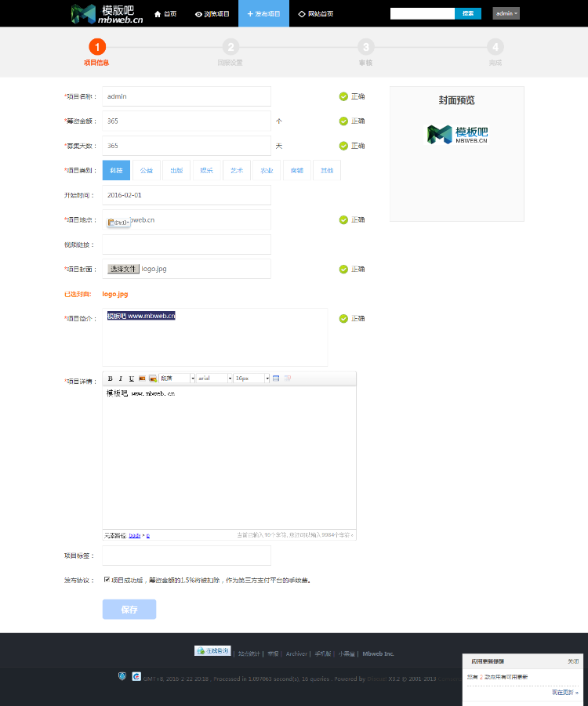The width and height of the screenshot is (588, 706).
Task: Click the multi-image upload icon
Action: coord(153,378)
